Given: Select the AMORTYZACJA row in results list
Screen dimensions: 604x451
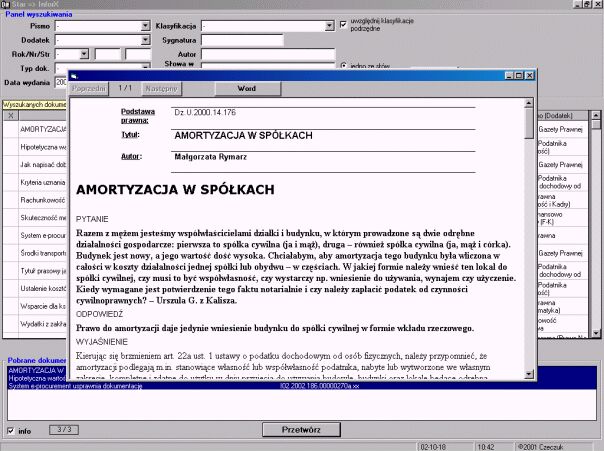Looking at the screenshot, I should click(x=35, y=129).
